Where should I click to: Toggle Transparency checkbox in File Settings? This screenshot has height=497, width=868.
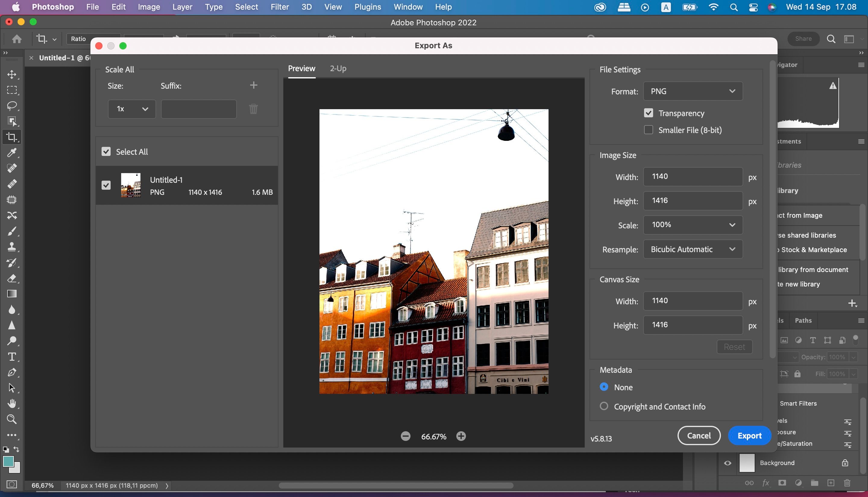(649, 113)
